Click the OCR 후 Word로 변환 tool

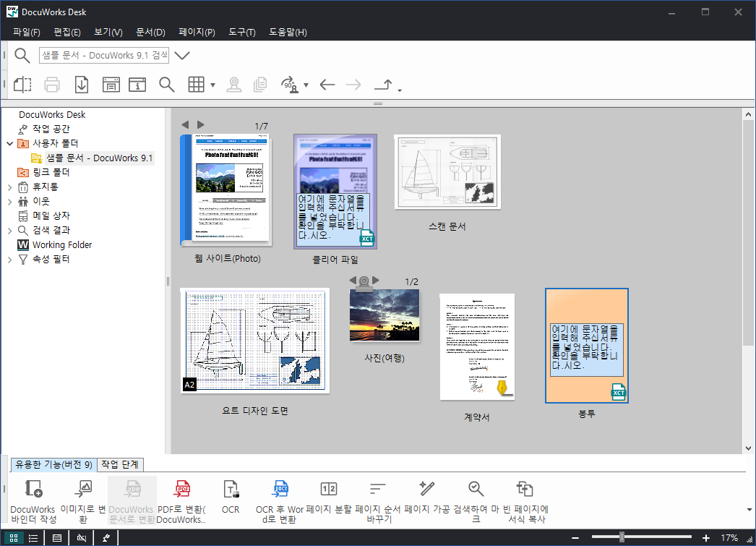[280, 500]
